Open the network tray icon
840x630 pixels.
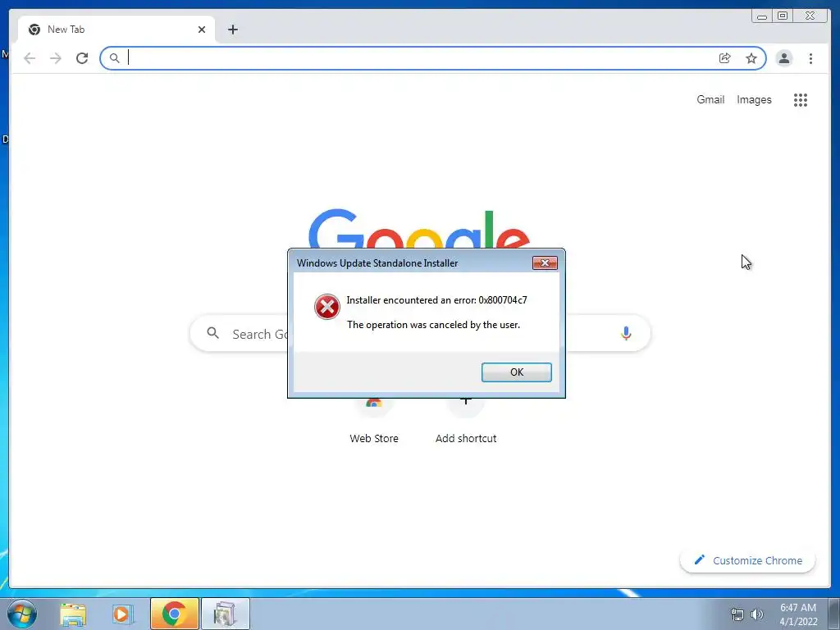point(737,614)
